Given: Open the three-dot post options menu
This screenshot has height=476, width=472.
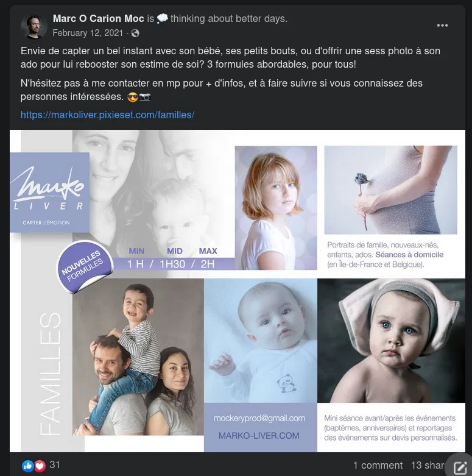Looking at the screenshot, I should click(x=442, y=26).
